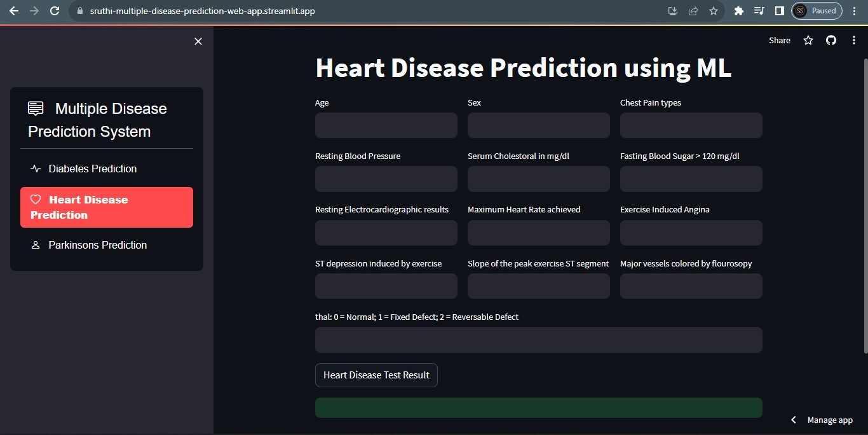868x435 pixels.
Task: Open the browser extensions puzzle icon
Action: [738, 11]
